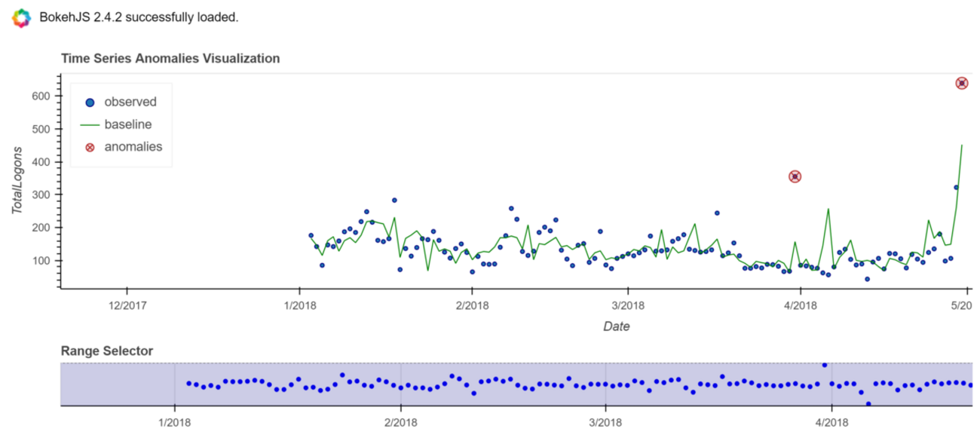Viewport: 980px width, 438px height.
Task: Click the "Date" axis label
Action: pyautogui.click(x=616, y=326)
